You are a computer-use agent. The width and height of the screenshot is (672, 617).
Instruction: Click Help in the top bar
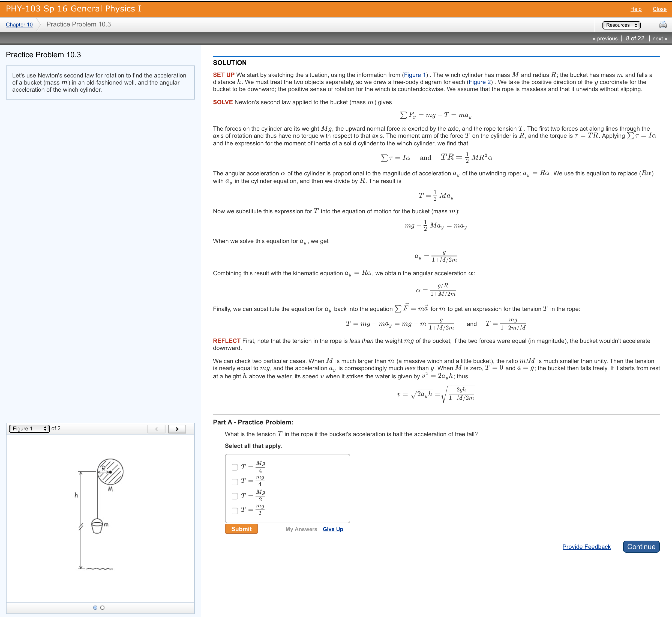point(636,9)
